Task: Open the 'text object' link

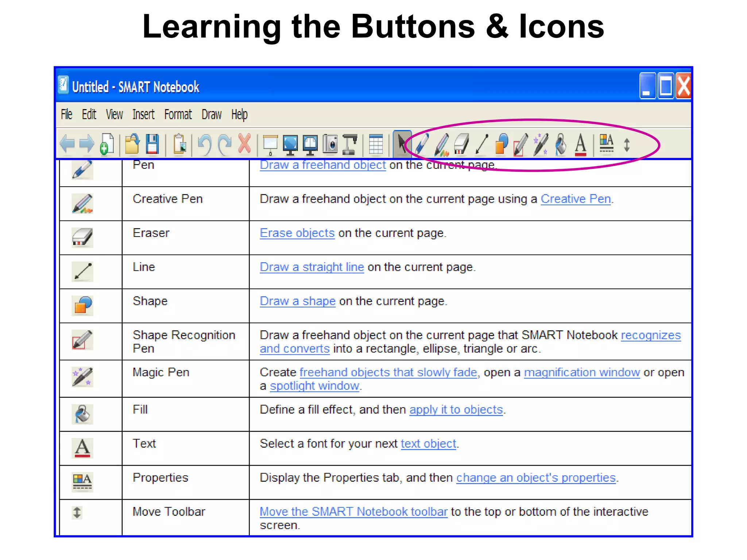Action: pyautogui.click(x=429, y=444)
